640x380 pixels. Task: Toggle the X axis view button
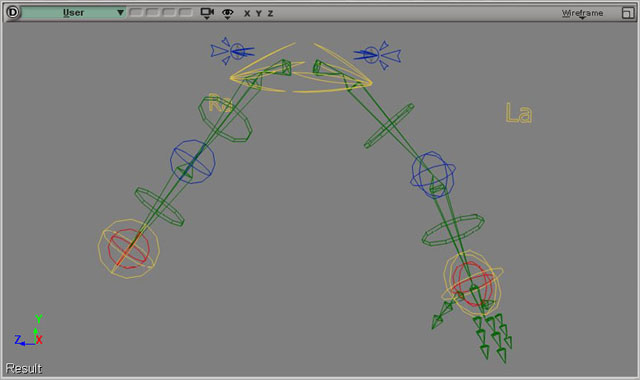point(247,13)
